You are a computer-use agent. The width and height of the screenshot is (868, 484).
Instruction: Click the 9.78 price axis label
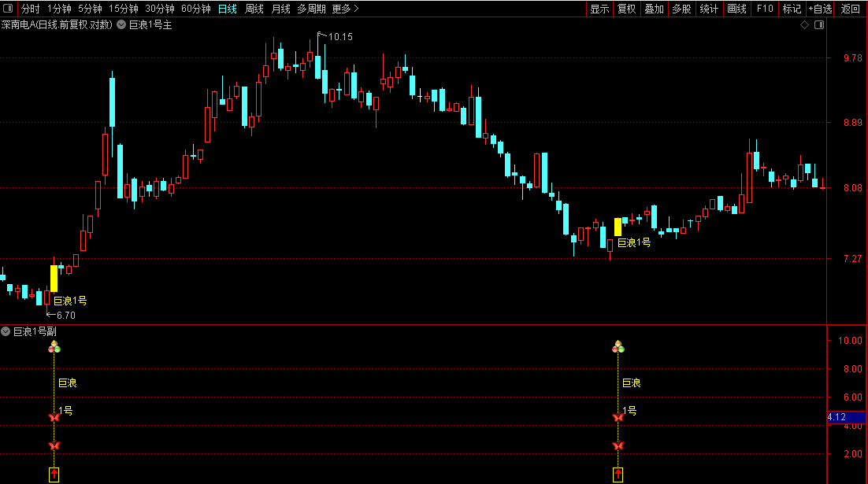[x=852, y=58]
